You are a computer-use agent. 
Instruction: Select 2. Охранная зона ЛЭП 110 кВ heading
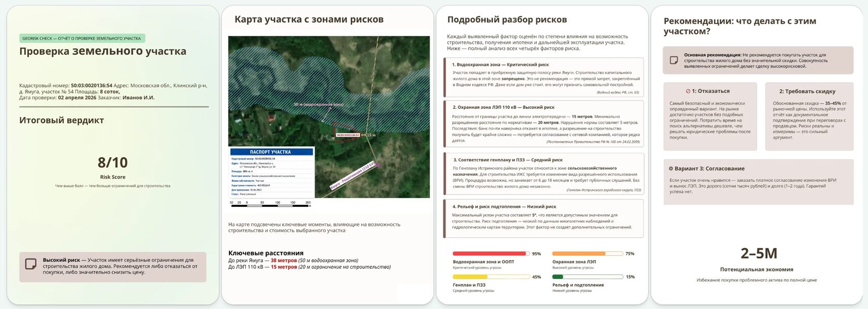coord(504,107)
